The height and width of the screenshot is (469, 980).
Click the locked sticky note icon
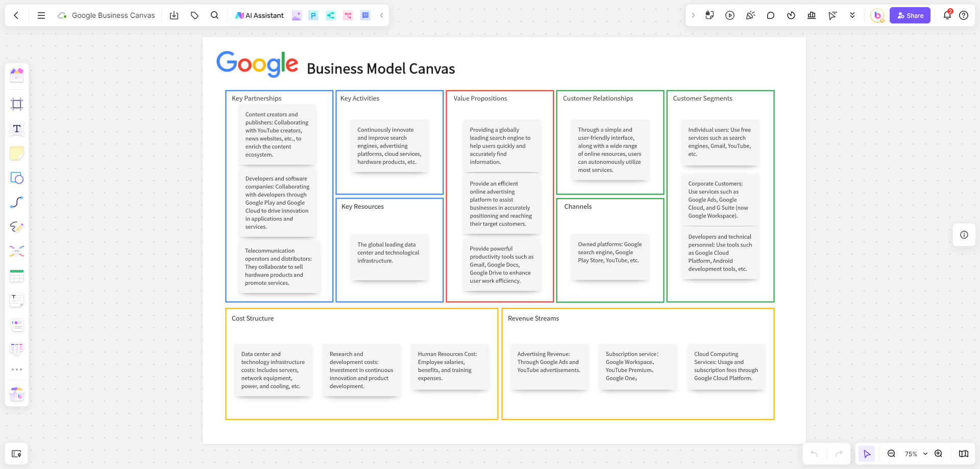[x=709, y=15]
